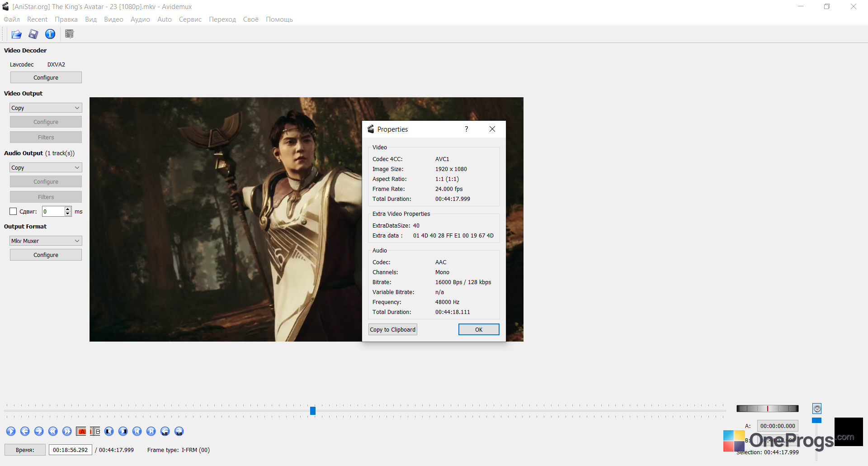The width and height of the screenshot is (868, 466).
Task: Click the timeline position slider handle
Action: pos(313,411)
